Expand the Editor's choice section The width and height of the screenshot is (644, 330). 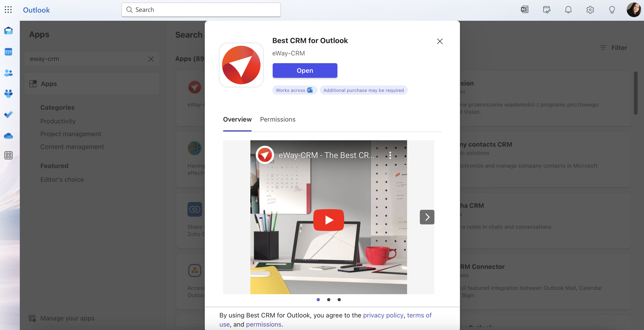pos(62,179)
